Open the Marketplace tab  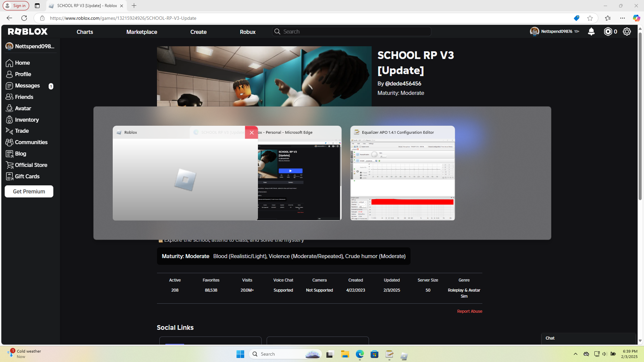pos(142,32)
